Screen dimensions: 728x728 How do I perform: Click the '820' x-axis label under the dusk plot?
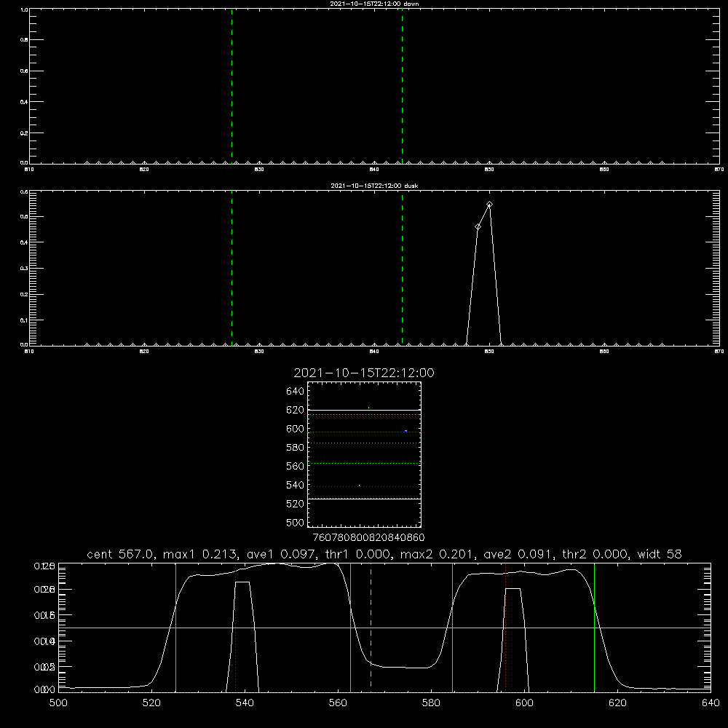click(144, 352)
